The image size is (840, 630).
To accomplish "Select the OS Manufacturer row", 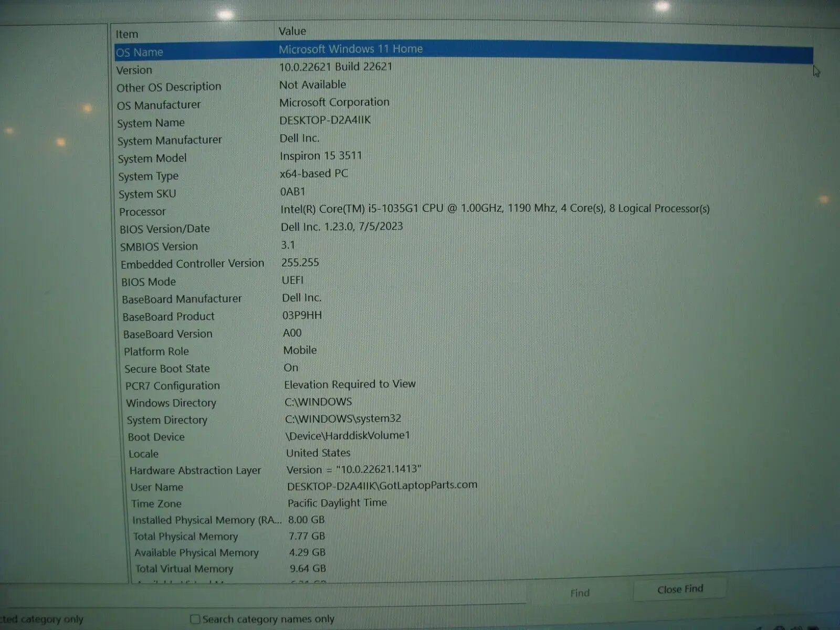I will (x=159, y=105).
